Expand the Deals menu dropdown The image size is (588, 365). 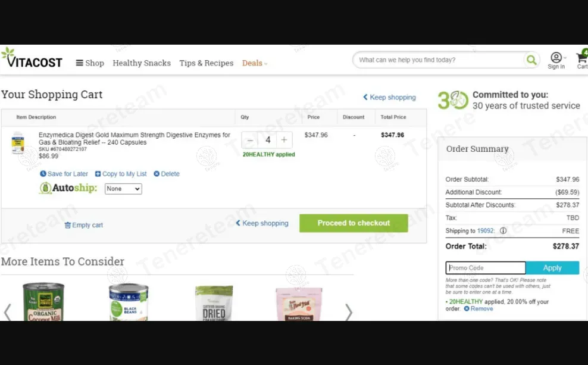pyautogui.click(x=255, y=63)
